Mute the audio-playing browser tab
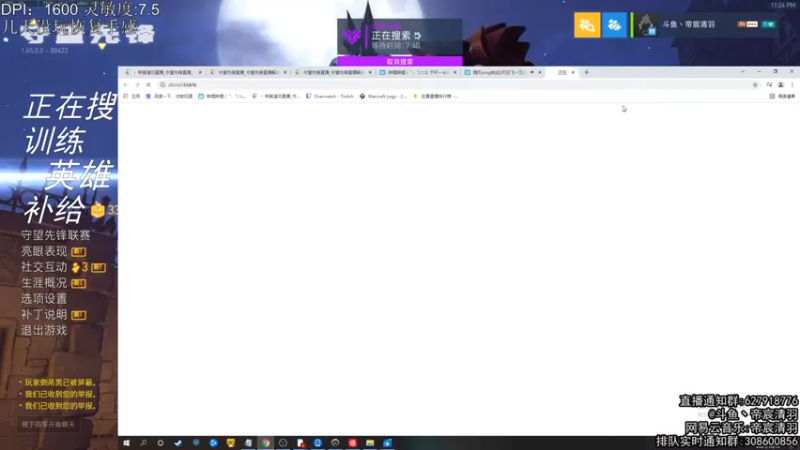This screenshot has height=450, width=800. (x=532, y=72)
